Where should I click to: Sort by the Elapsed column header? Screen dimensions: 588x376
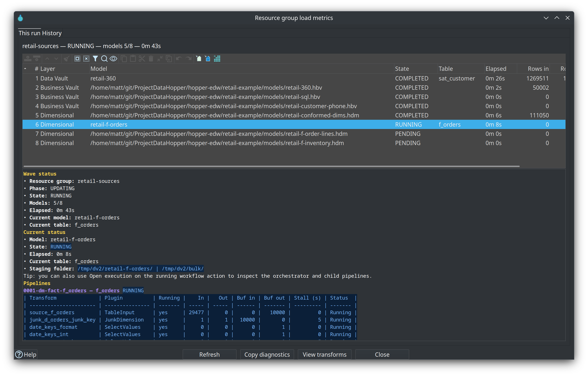(x=500, y=69)
